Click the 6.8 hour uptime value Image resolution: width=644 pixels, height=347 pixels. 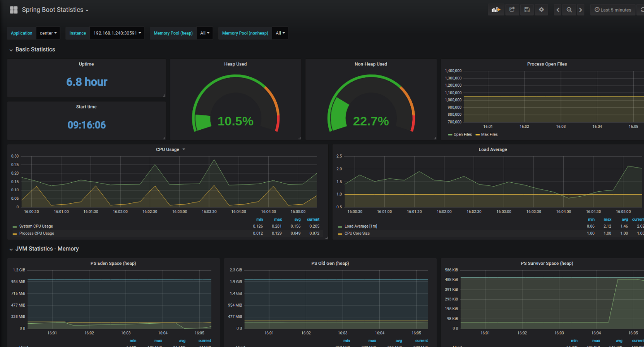pos(87,82)
